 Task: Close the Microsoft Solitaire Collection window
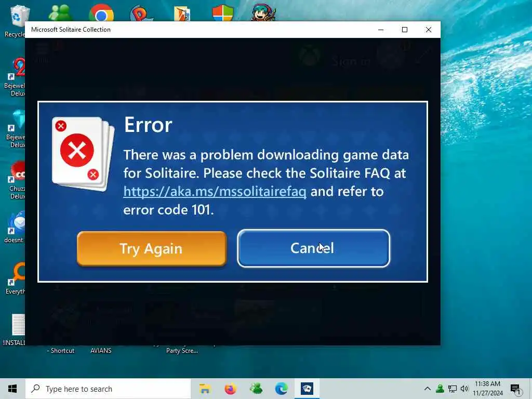pos(429,30)
